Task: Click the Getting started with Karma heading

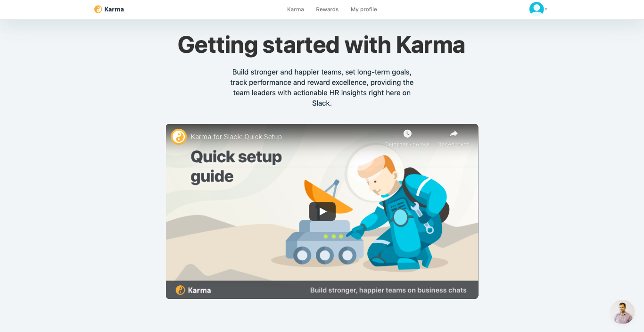Action: point(322,45)
